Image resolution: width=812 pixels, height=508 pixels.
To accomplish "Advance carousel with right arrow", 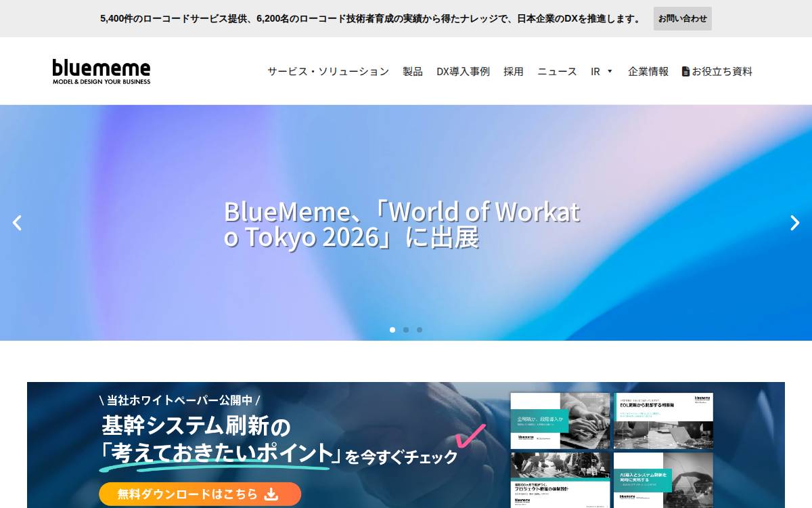I will (x=795, y=223).
